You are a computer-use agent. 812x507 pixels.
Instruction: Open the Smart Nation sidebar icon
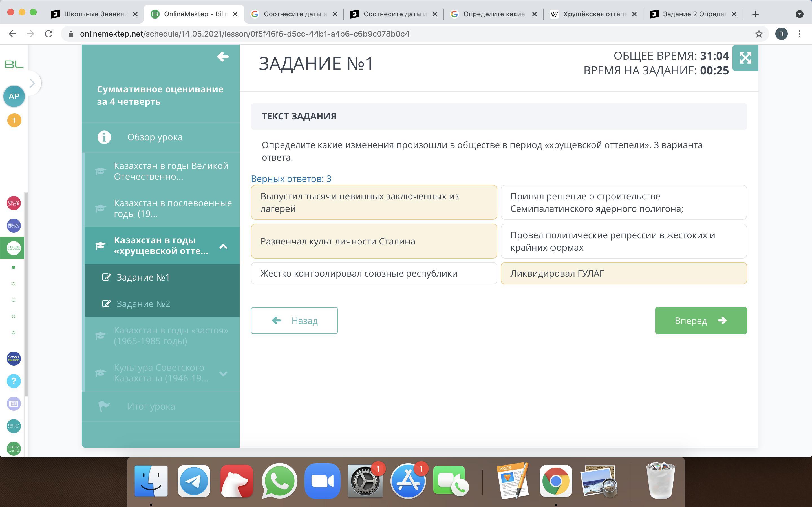14,358
